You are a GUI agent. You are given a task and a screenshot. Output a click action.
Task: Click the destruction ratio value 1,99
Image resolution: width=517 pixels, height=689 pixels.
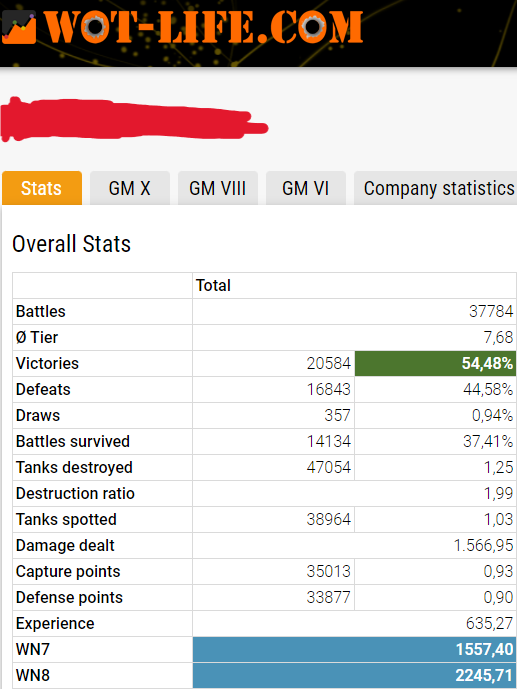499,493
